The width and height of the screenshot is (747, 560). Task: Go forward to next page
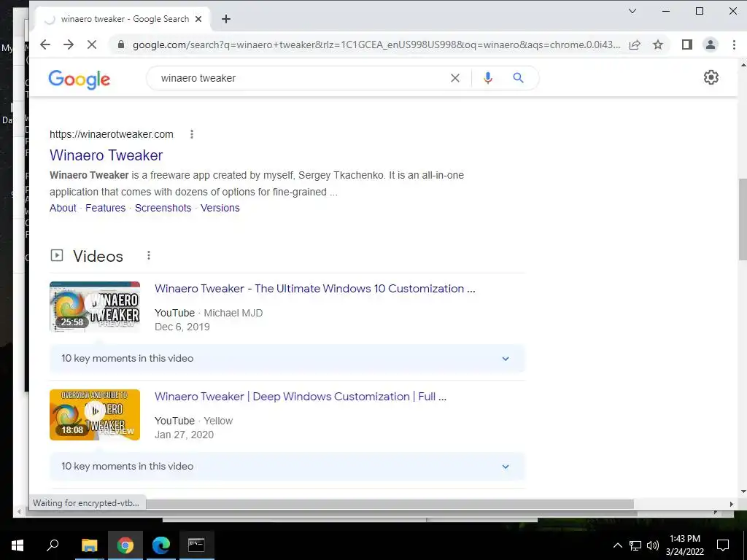[x=69, y=44]
